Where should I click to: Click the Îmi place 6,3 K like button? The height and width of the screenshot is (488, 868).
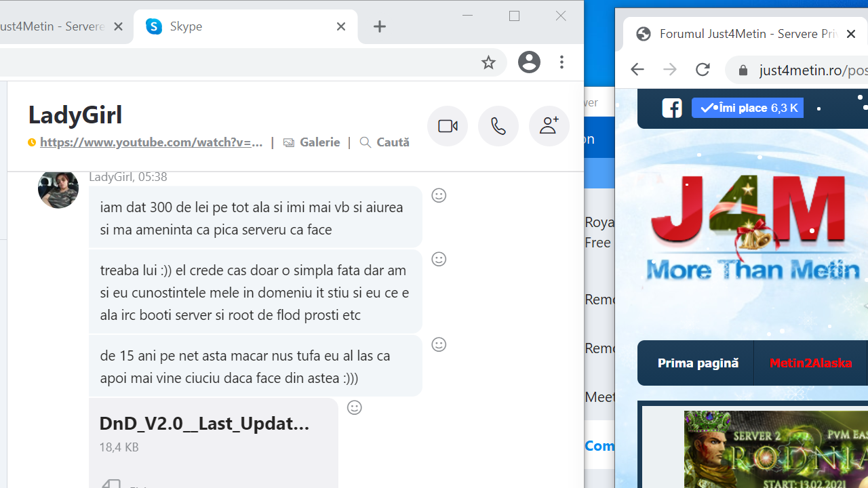pyautogui.click(x=747, y=108)
